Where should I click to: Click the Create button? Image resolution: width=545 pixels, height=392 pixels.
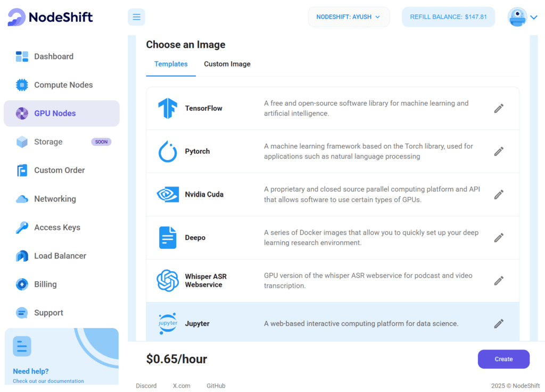503,359
